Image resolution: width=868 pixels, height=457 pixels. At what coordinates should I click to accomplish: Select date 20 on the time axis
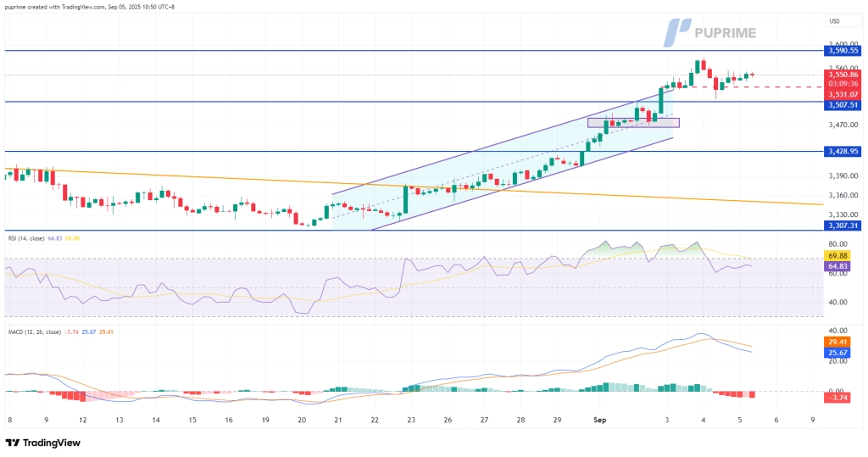coord(302,421)
